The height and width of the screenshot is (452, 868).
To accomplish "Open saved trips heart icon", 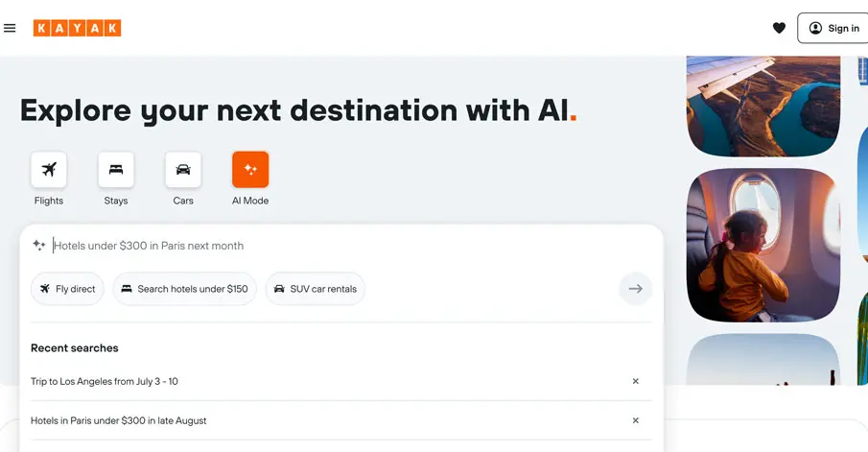I will 779,28.
